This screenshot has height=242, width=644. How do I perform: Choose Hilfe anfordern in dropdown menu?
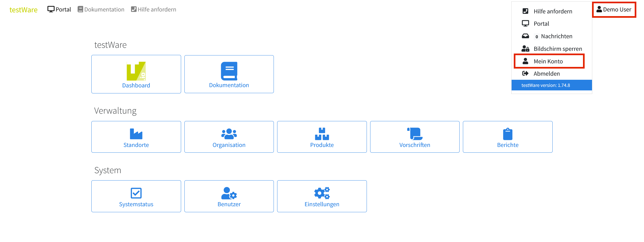coord(553,11)
